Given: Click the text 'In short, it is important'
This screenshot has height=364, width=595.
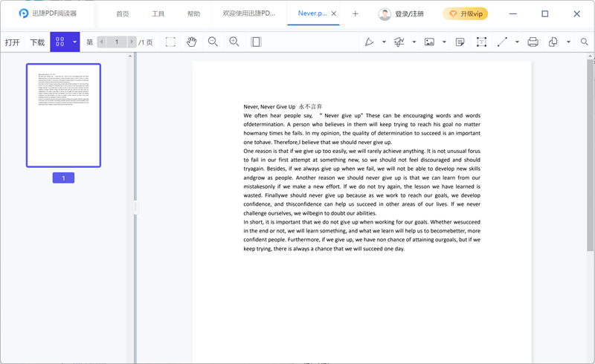Looking at the screenshot, I should 274,222.
